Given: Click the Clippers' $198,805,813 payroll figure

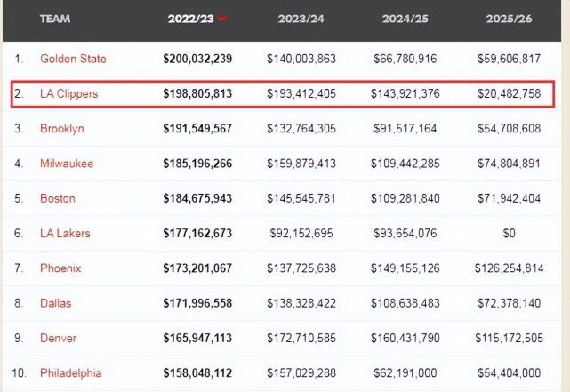Looking at the screenshot, I should tap(197, 93).
